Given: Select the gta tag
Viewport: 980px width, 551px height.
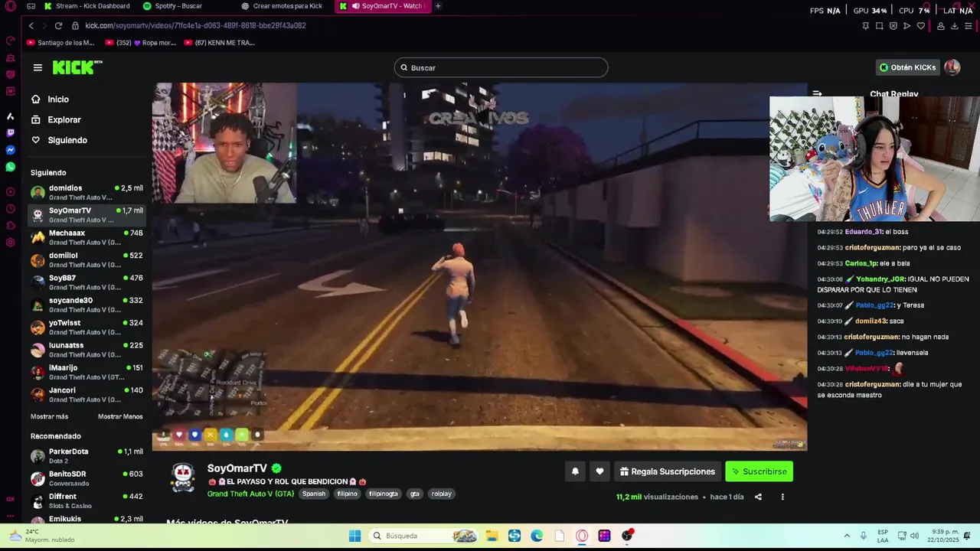Looking at the screenshot, I should 415,494.
